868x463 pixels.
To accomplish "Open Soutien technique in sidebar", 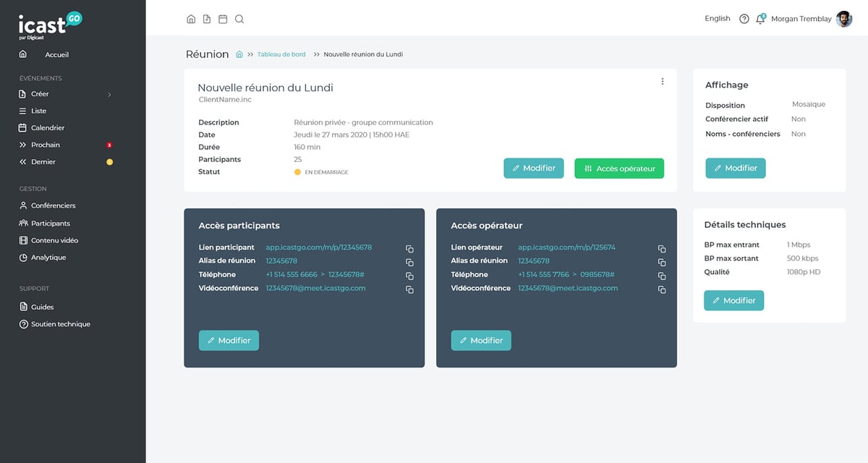I will (61, 324).
